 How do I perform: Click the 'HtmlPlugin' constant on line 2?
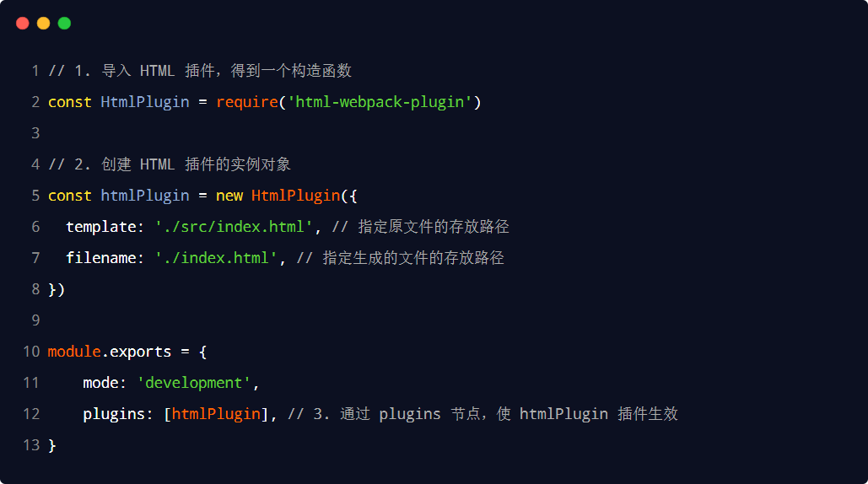(145, 102)
